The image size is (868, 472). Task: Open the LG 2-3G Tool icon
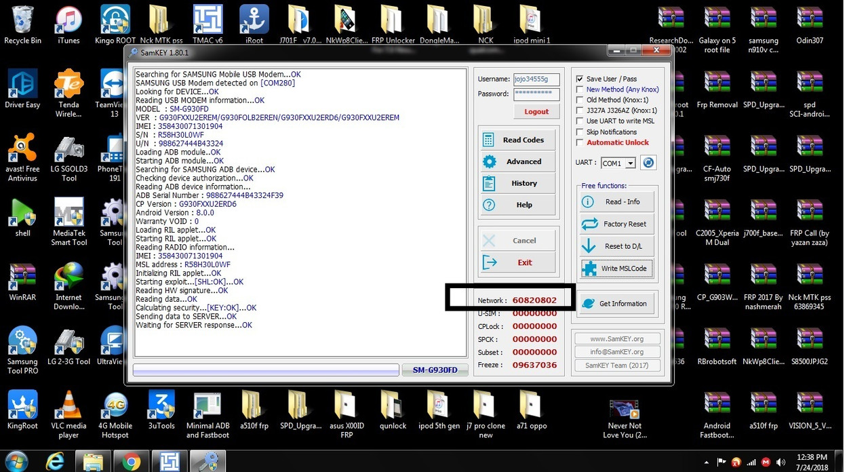pos(68,346)
